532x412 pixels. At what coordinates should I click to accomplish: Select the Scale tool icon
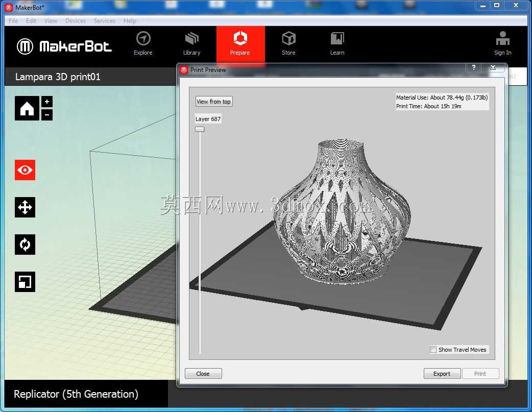(x=25, y=282)
